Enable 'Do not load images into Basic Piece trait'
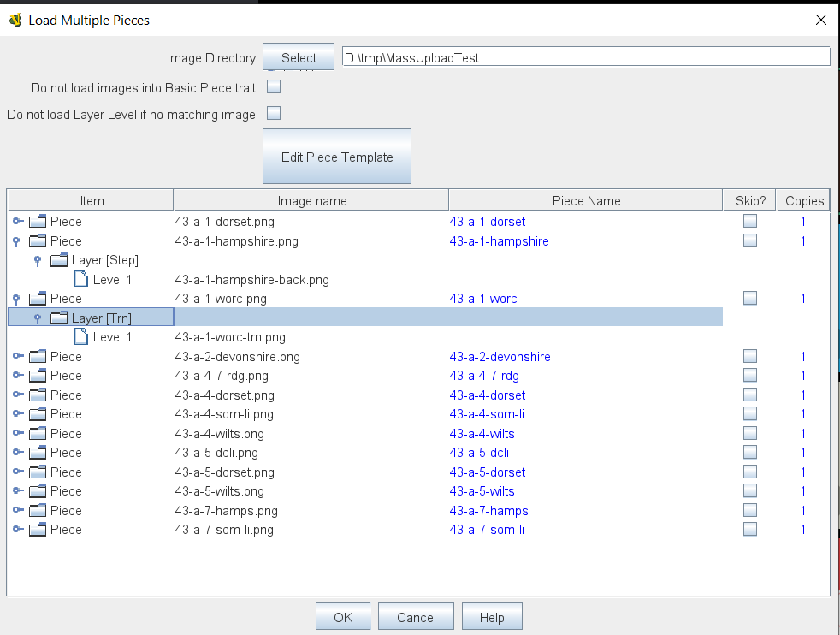The width and height of the screenshot is (840, 635). coord(274,86)
